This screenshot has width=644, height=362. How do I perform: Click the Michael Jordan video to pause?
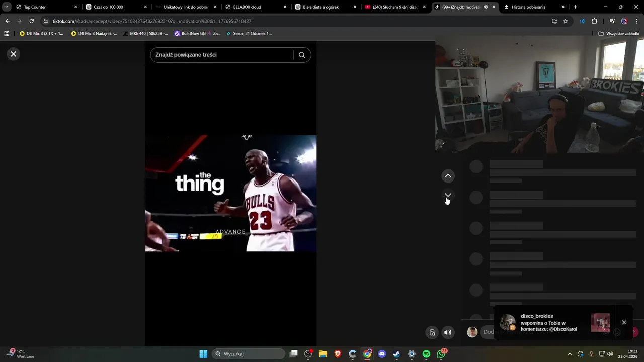click(230, 193)
